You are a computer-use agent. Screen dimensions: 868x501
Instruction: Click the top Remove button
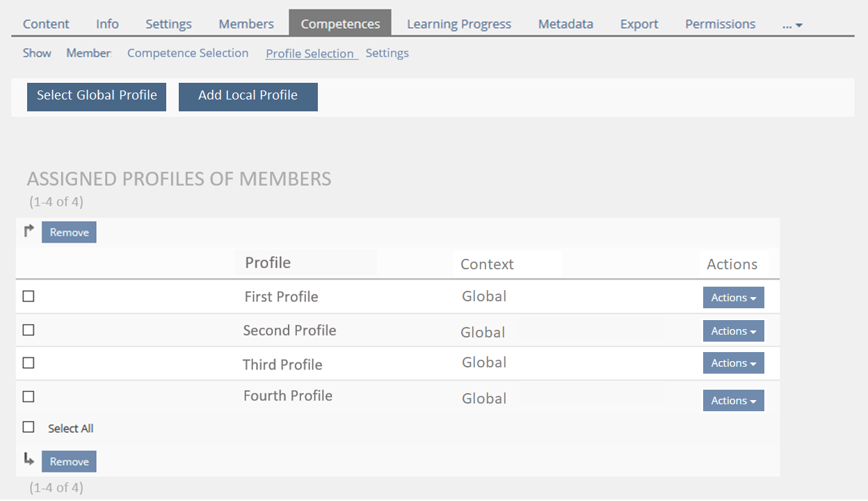[69, 232]
